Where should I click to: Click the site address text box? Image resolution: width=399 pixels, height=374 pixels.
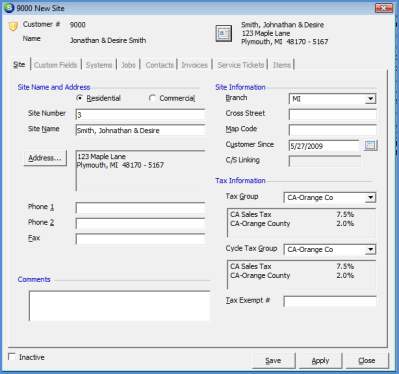[x=140, y=171]
